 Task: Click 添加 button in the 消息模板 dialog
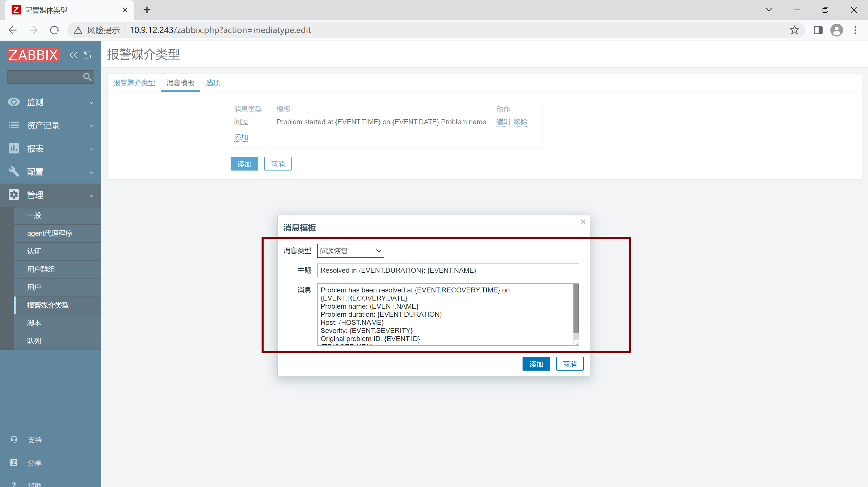click(536, 364)
